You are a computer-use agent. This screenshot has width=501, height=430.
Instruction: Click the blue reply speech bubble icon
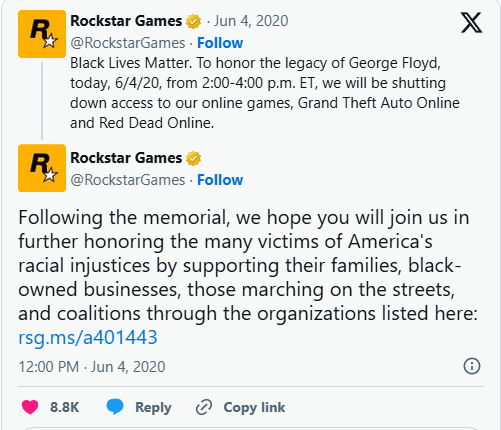point(115,407)
